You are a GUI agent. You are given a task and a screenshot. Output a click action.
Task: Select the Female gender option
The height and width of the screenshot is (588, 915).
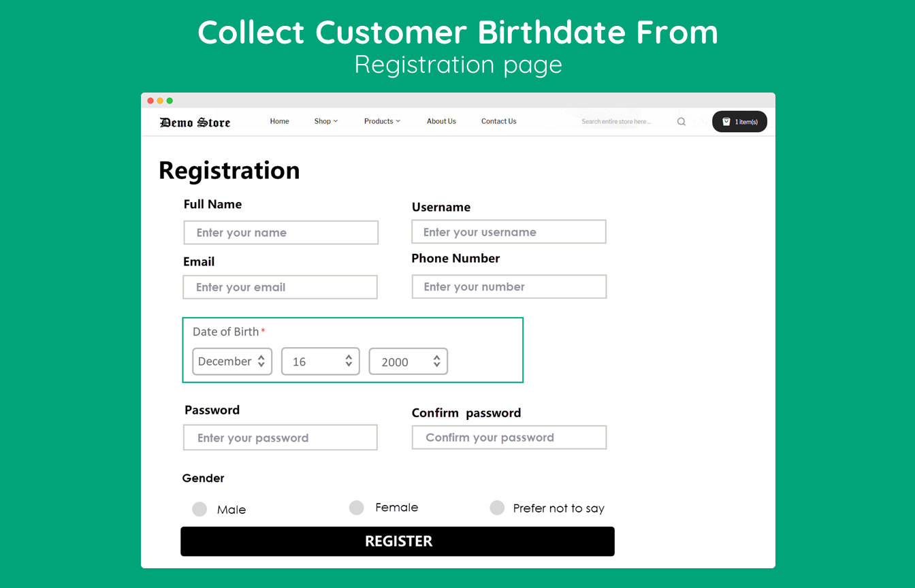(357, 508)
